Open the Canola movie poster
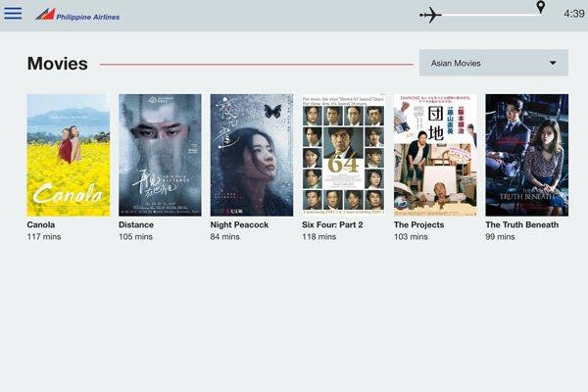 pyautogui.click(x=69, y=155)
